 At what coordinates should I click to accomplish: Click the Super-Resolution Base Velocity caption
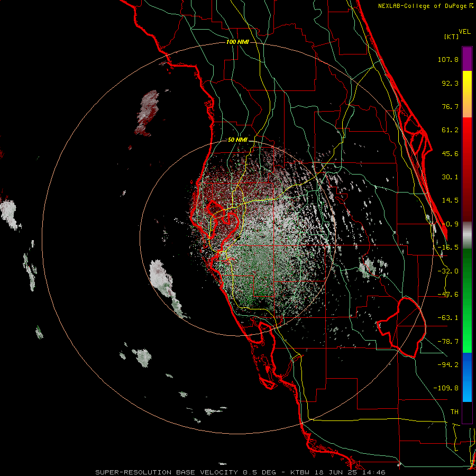pos(240,472)
